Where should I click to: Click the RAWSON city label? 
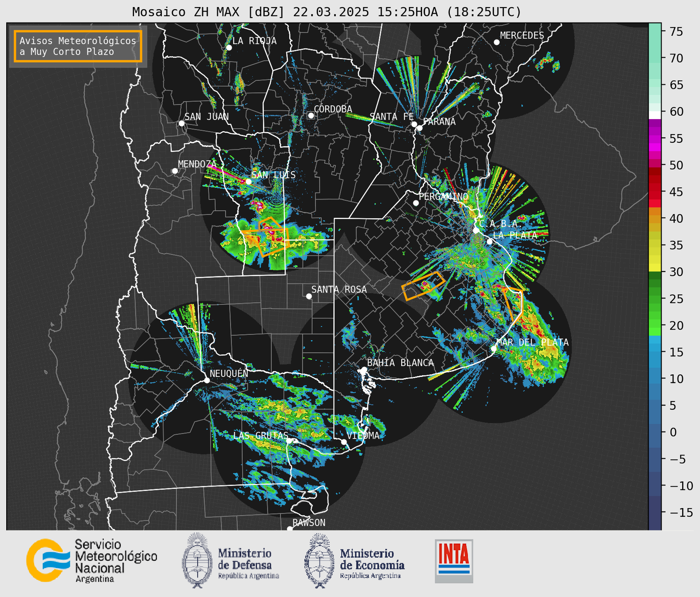click(309, 523)
